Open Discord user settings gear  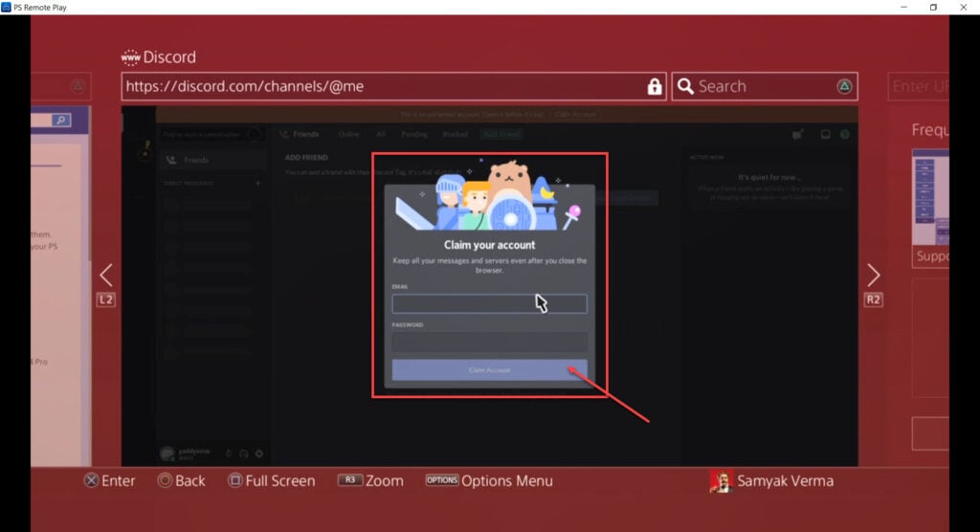258,454
